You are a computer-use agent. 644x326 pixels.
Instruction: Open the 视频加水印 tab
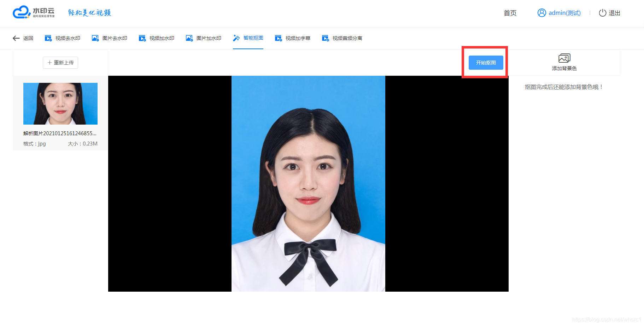pos(157,38)
